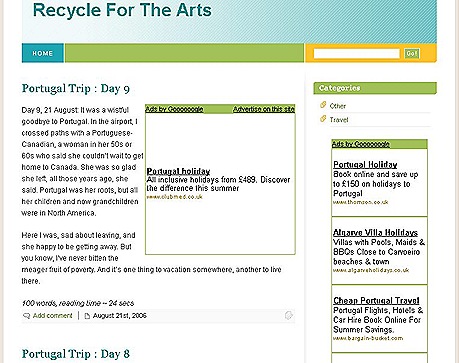Open the Portugal Trip : Day 9 post title

(76, 89)
